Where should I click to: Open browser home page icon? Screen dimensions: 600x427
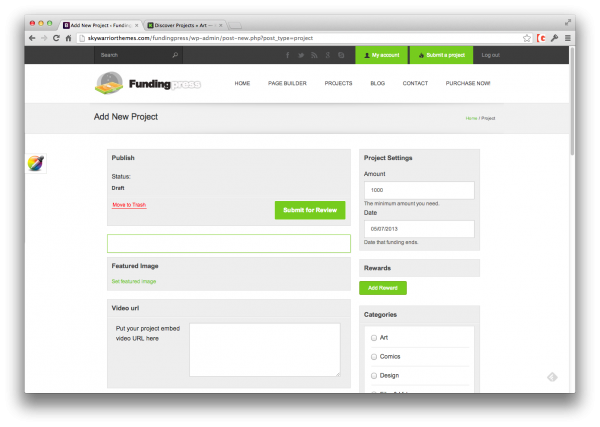(68, 38)
